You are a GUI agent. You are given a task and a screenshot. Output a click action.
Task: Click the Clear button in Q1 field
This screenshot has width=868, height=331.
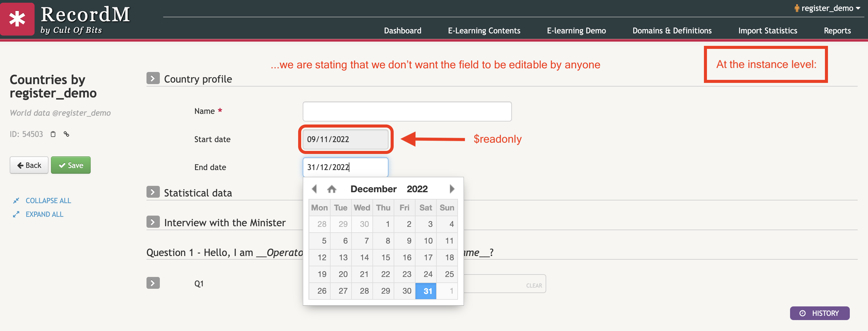(x=534, y=285)
